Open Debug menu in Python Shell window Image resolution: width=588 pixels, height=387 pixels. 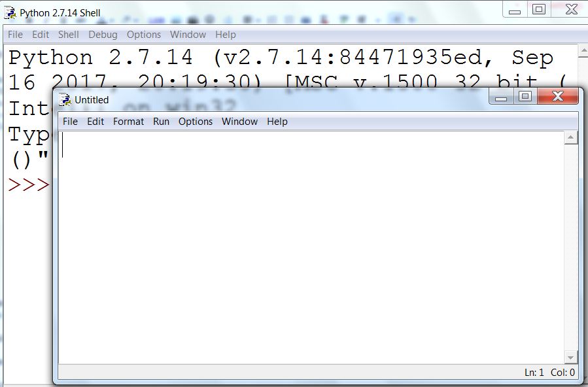[103, 35]
